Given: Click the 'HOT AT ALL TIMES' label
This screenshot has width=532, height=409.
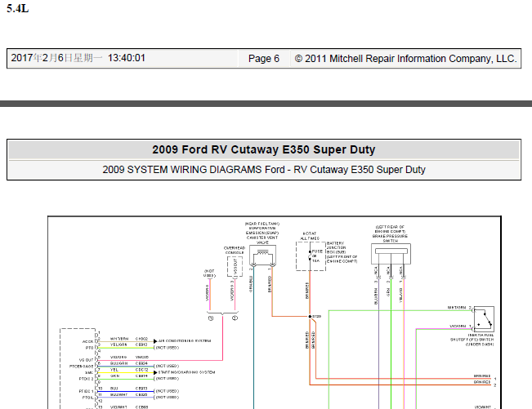Looking at the screenshot, I should (x=310, y=236).
